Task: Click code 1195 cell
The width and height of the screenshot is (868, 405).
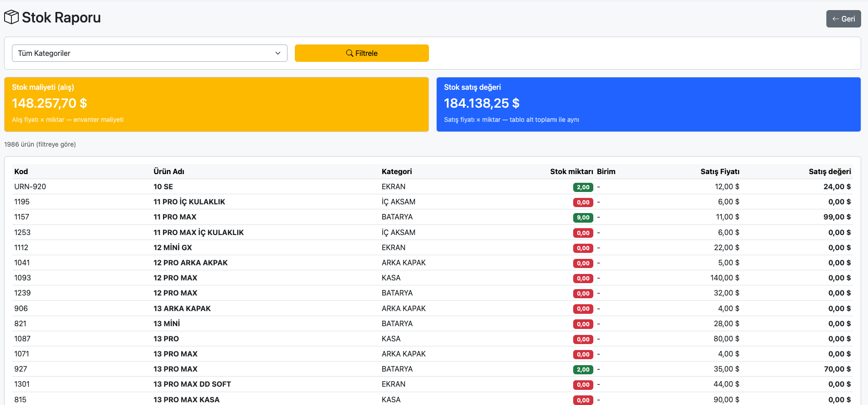Action: pyautogui.click(x=22, y=202)
